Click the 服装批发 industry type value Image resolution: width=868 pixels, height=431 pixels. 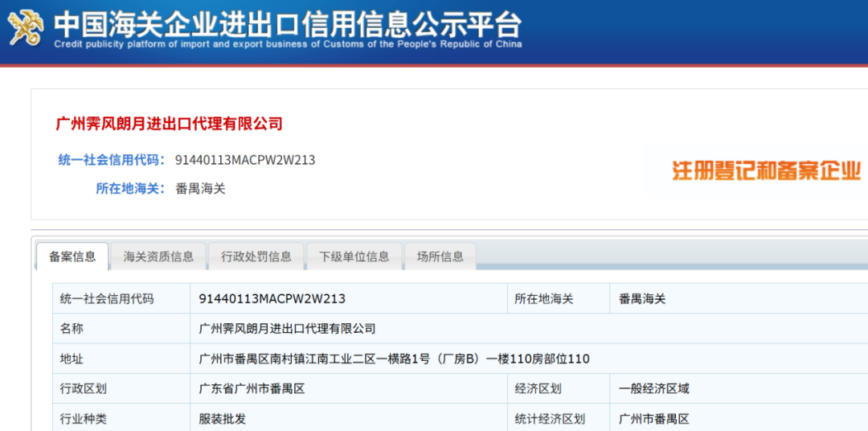pyautogui.click(x=223, y=419)
